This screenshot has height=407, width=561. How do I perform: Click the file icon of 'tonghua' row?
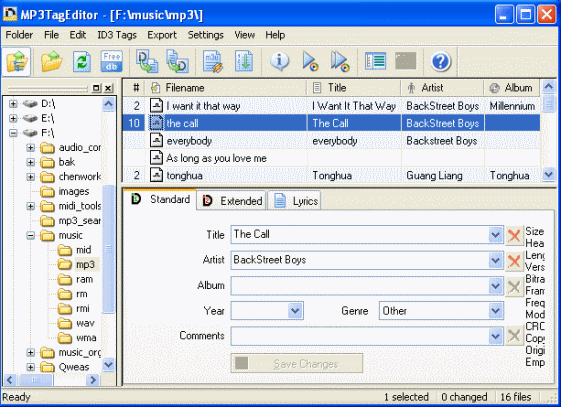pos(156,175)
